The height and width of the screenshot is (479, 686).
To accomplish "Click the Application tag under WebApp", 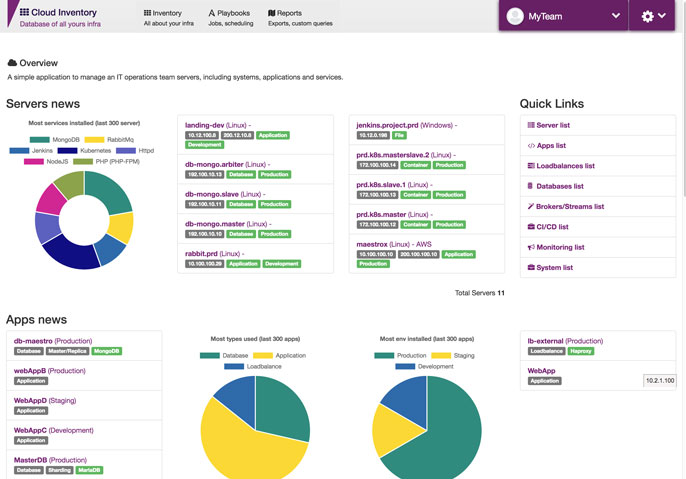I will click(x=545, y=381).
